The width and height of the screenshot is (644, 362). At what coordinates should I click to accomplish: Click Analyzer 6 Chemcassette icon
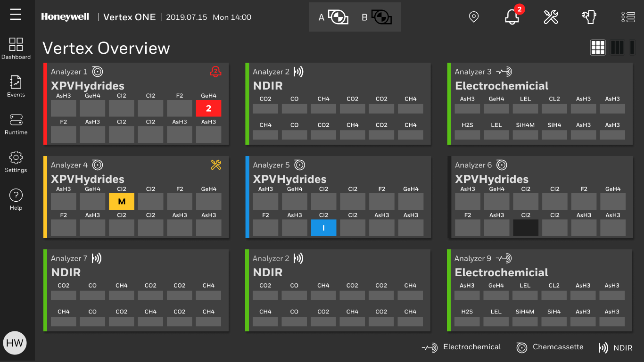(x=502, y=165)
